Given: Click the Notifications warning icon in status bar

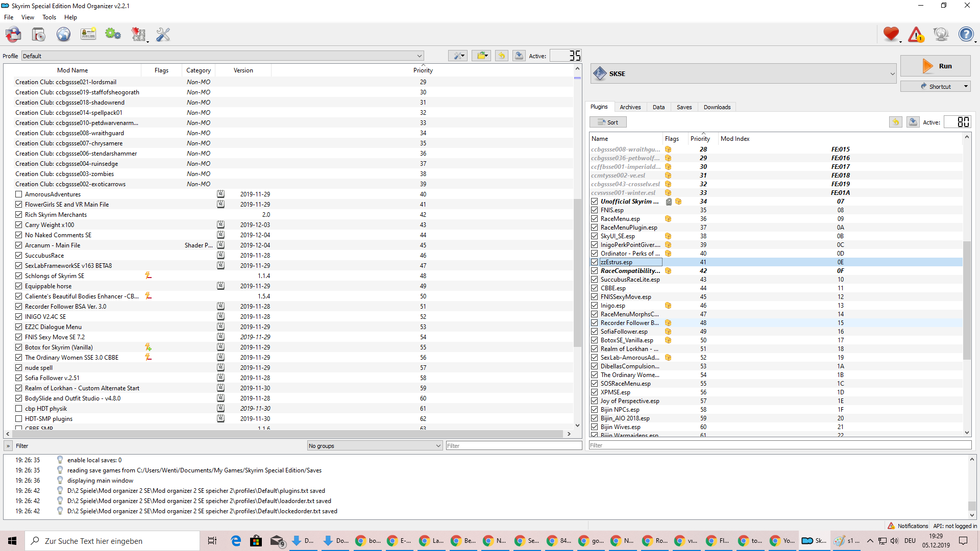Looking at the screenshot, I should (x=891, y=526).
